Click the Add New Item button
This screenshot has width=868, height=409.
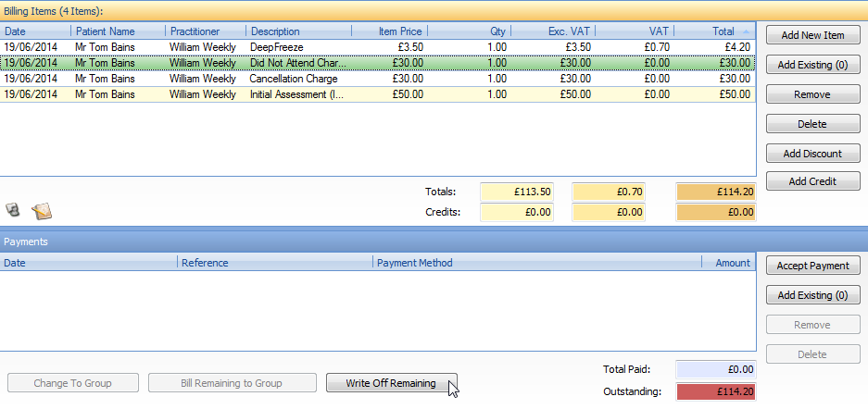point(812,35)
